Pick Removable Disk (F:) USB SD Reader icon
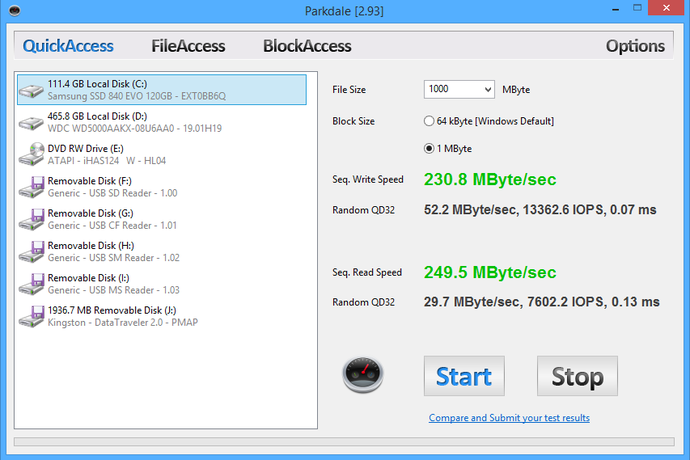 (x=32, y=186)
